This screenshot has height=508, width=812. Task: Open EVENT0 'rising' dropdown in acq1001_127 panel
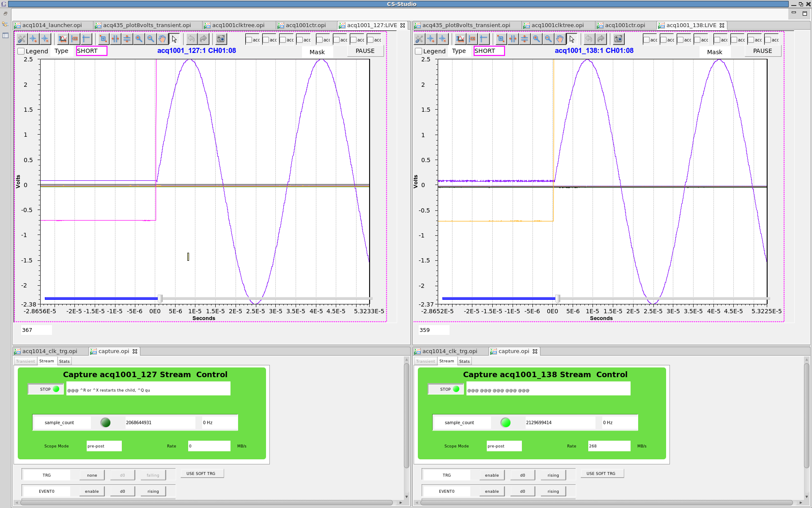[x=153, y=491]
